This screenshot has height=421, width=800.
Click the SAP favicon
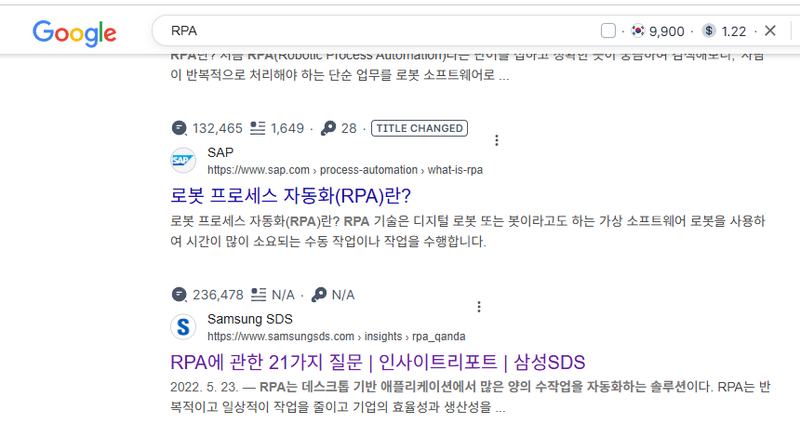(x=183, y=161)
